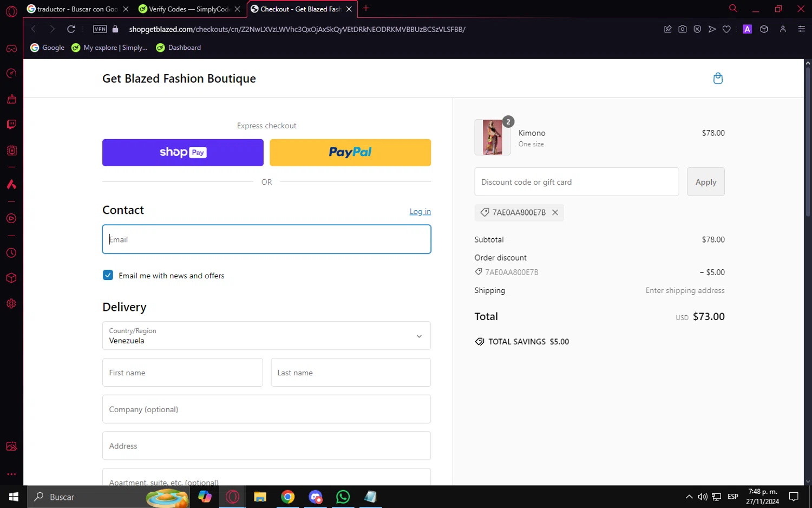Open History clock icon in sidebar
Viewport: 812px width, 508px height.
[11, 253]
